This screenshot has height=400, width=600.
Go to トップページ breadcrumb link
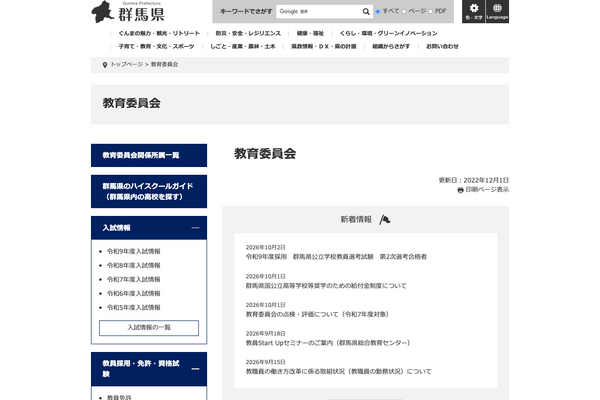(x=127, y=64)
